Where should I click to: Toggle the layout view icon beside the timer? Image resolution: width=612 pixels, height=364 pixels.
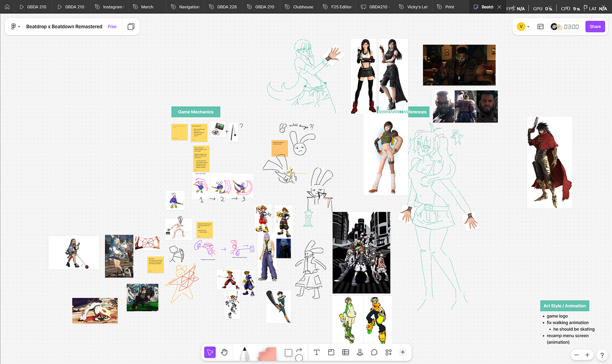point(541,27)
